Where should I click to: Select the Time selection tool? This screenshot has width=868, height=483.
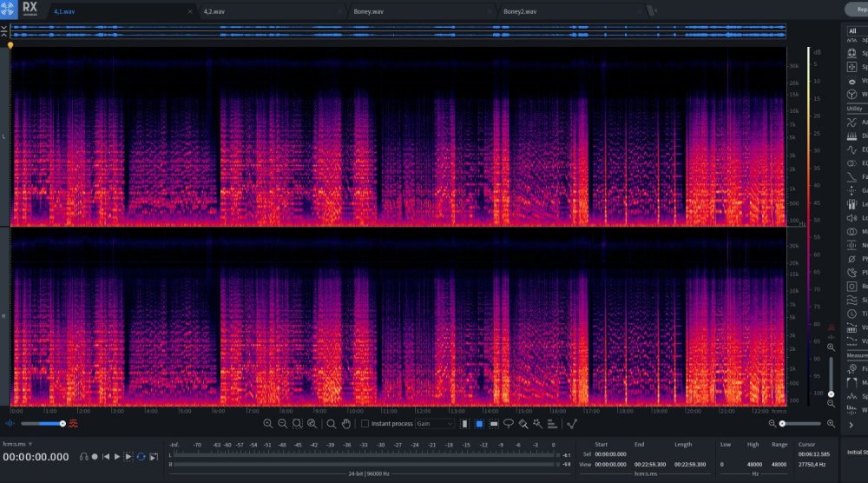click(464, 424)
